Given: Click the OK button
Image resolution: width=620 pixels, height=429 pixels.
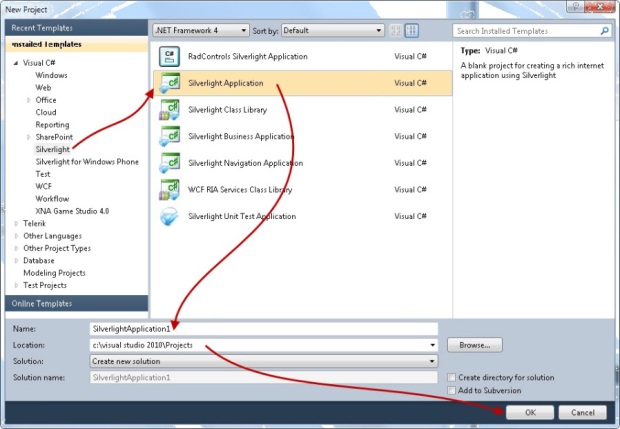Looking at the screenshot, I should coord(530,412).
